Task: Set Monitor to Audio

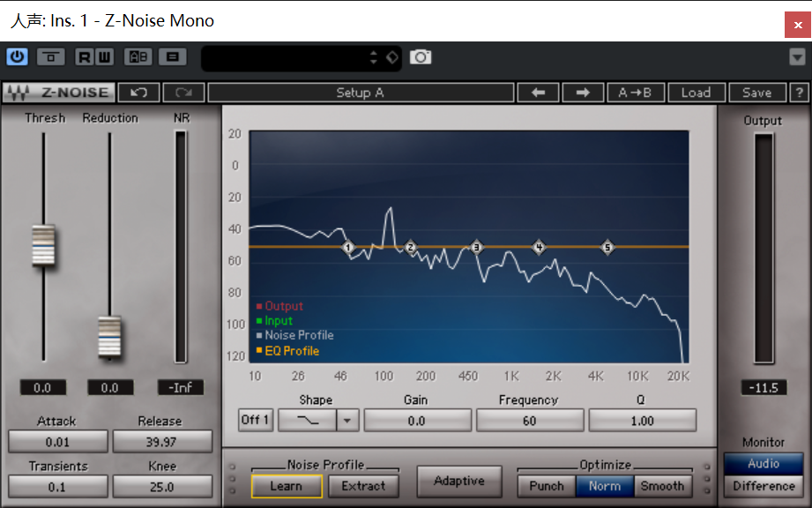Action: point(764,464)
